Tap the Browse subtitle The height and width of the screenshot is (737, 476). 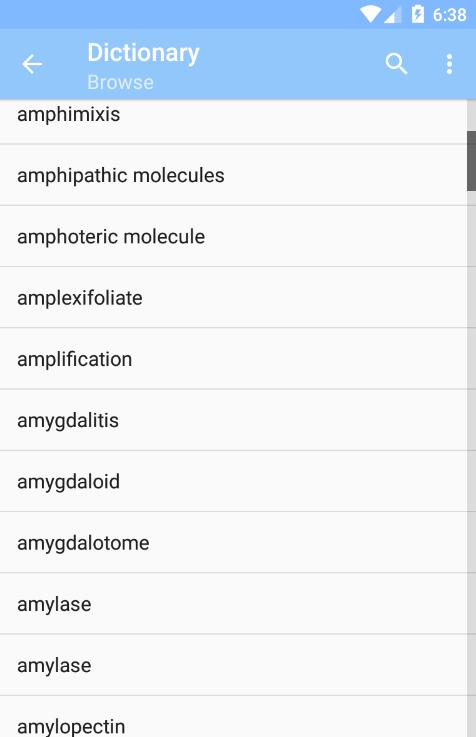tap(120, 83)
